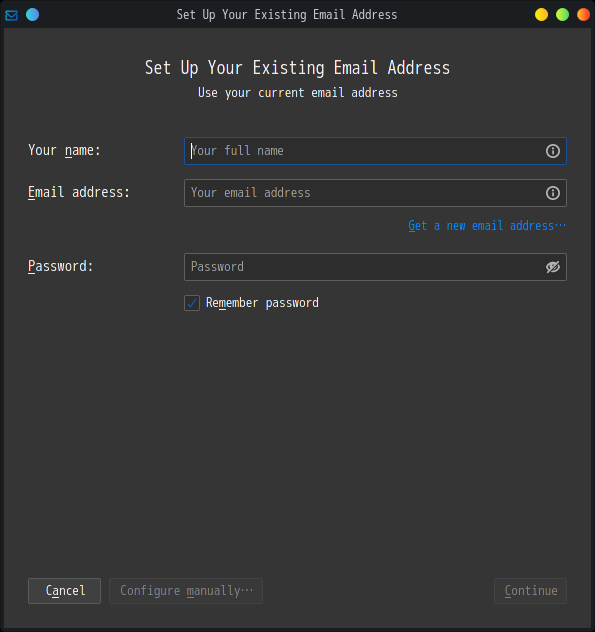Viewport: 595px width, 632px height.
Task: Click the Continue button
Action: pos(531,591)
